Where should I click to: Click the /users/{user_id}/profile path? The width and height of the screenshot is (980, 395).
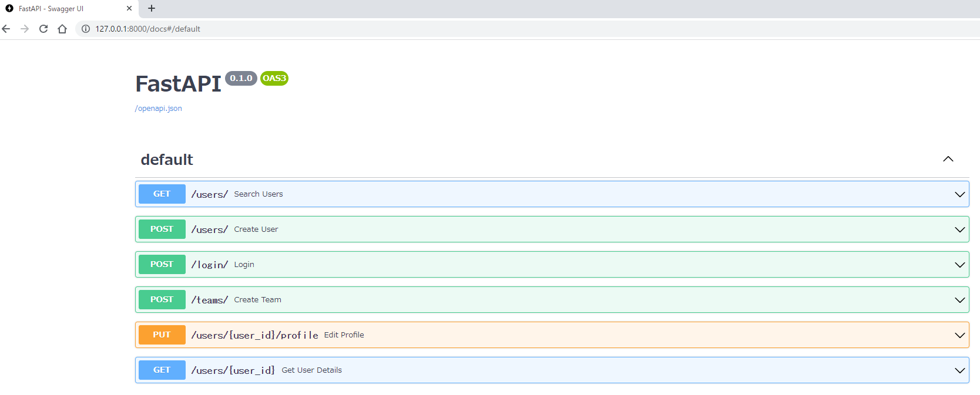click(255, 335)
